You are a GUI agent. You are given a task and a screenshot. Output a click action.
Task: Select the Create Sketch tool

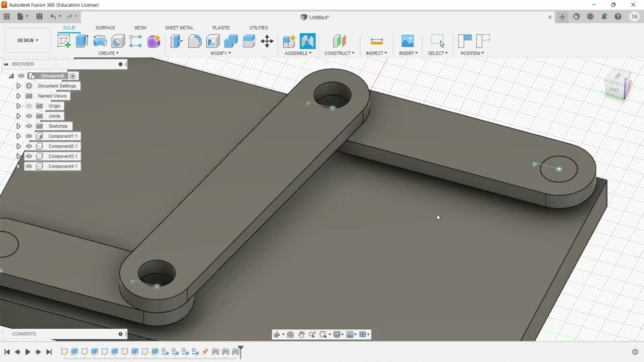[x=64, y=41]
